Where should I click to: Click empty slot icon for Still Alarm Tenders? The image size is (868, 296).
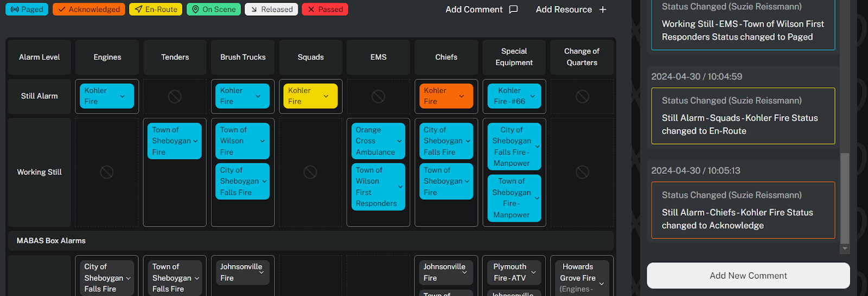pos(175,96)
